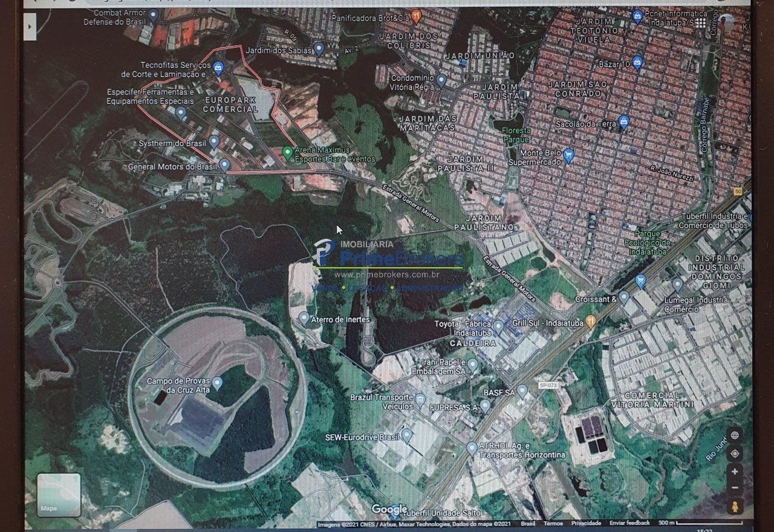
Task: Select the Toyota Fábrica Indaiatuba marker
Action: pyautogui.click(x=498, y=326)
